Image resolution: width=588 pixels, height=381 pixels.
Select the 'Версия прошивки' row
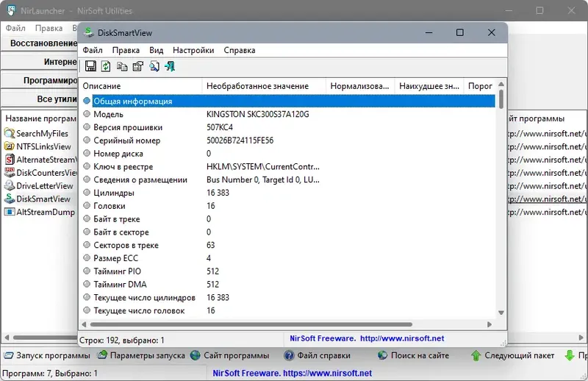coord(288,127)
